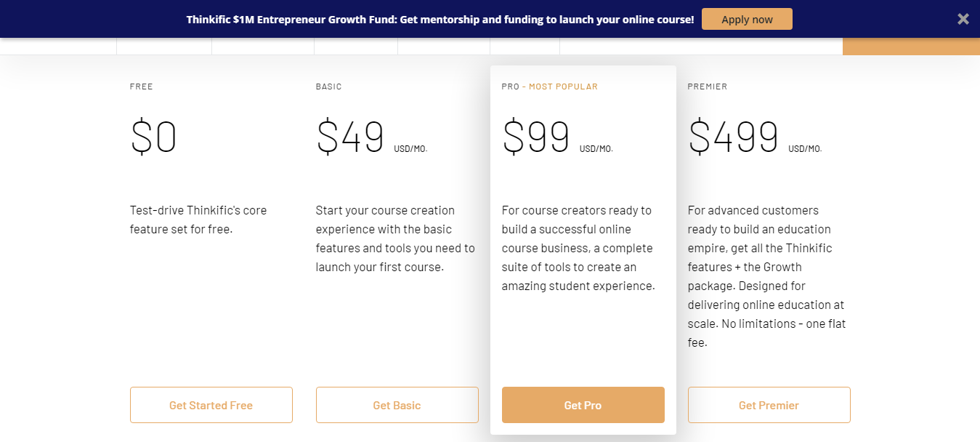Close the Growth Fund announcement banner
Screen dimensions: 980x442
[963, 19]
